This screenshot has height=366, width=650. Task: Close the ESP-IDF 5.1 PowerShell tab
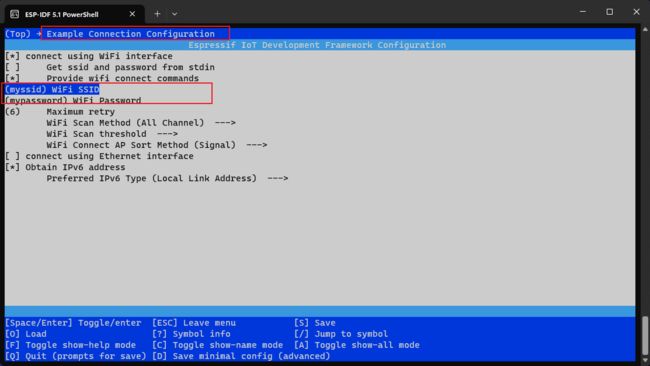coord(132,14)
